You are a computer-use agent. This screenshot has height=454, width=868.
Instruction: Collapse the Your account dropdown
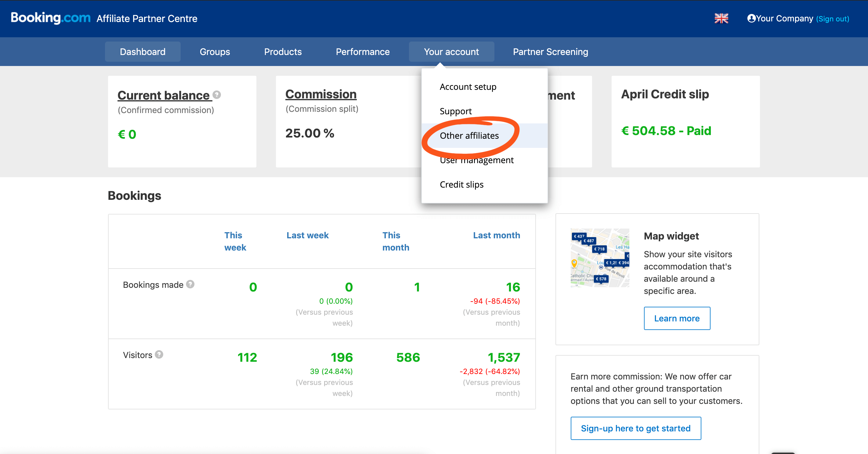(x=451, y=52)
